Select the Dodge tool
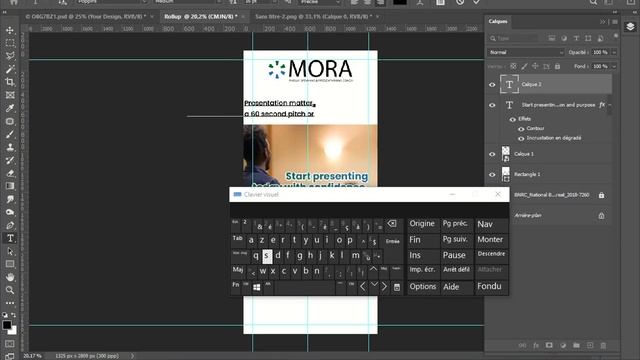Image resolution: width=640 pixels, height=360 pixels. point(10,212)
